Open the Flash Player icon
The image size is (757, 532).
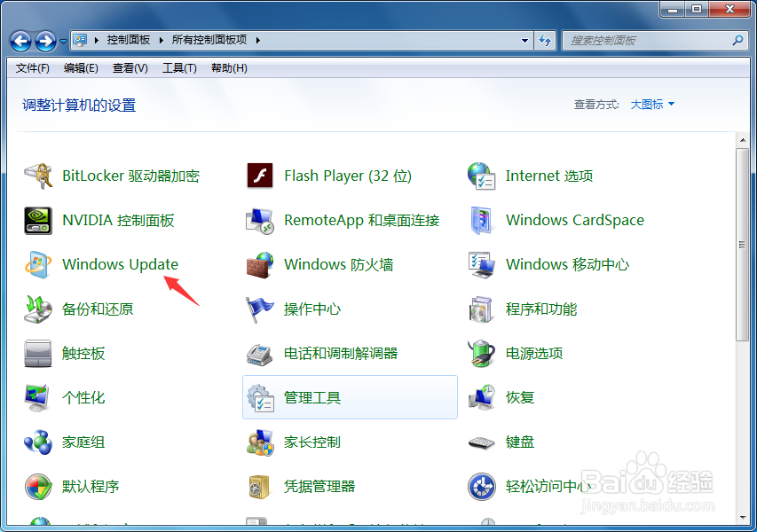coord(260,176)
